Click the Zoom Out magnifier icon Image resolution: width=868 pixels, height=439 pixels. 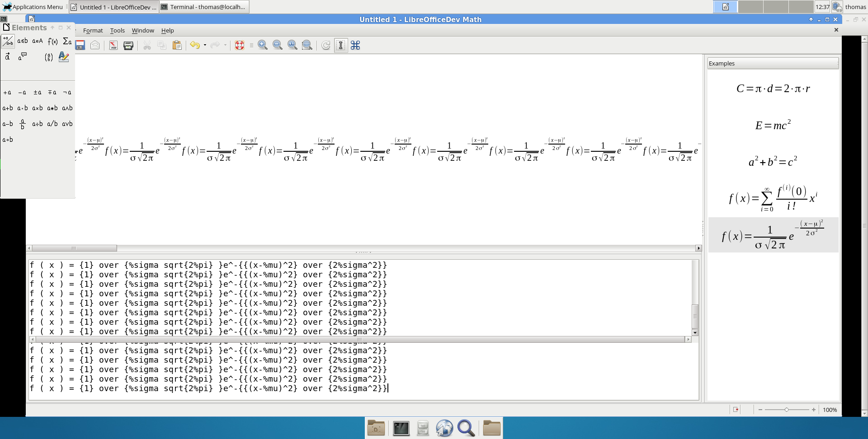[278, 45]
